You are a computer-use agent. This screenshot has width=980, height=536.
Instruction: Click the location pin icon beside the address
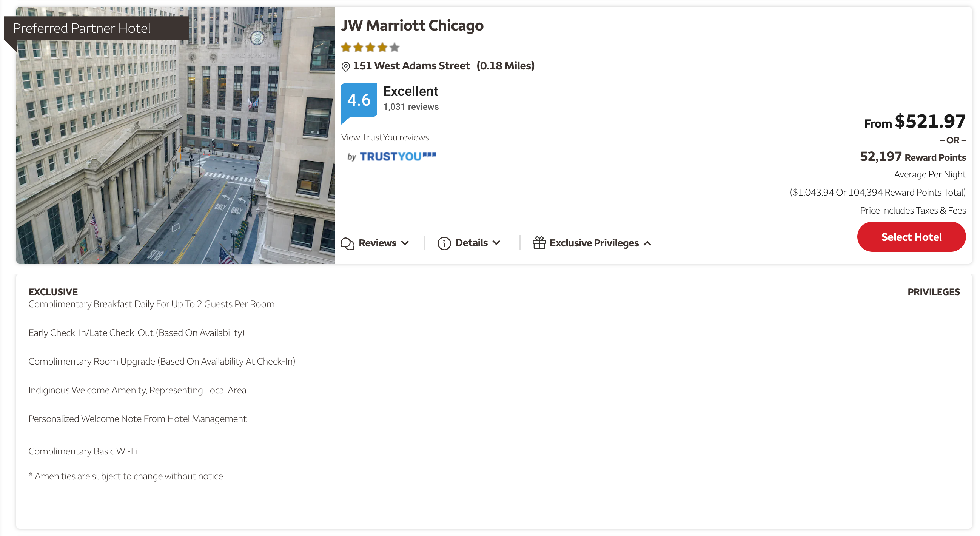[345, 66]
